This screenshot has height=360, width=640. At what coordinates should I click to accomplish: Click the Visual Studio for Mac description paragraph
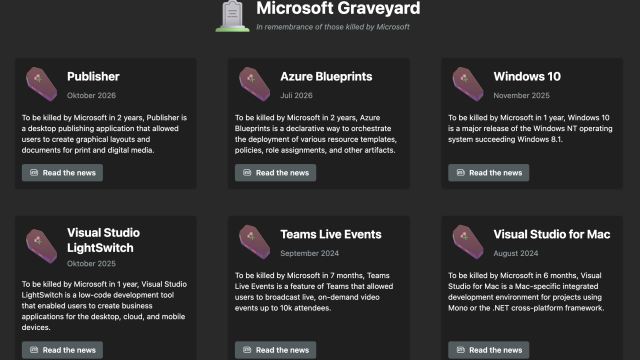click(526, 292)
